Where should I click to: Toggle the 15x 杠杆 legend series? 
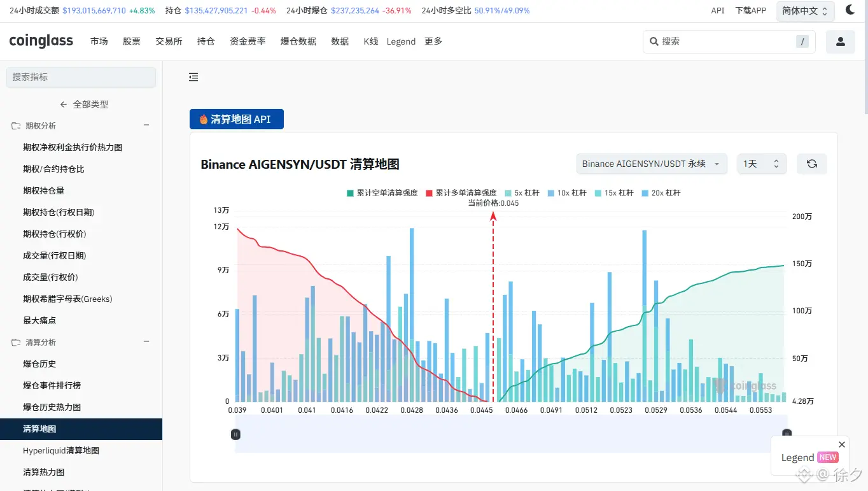tap(614, 193)
